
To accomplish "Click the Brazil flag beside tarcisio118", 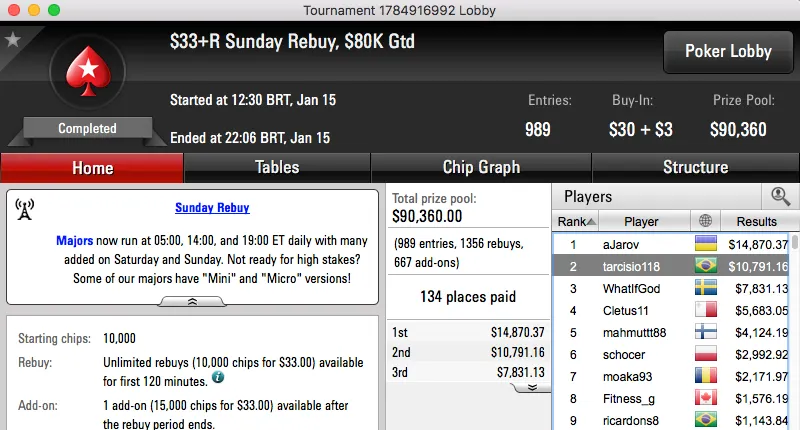I will pos(707,267).
